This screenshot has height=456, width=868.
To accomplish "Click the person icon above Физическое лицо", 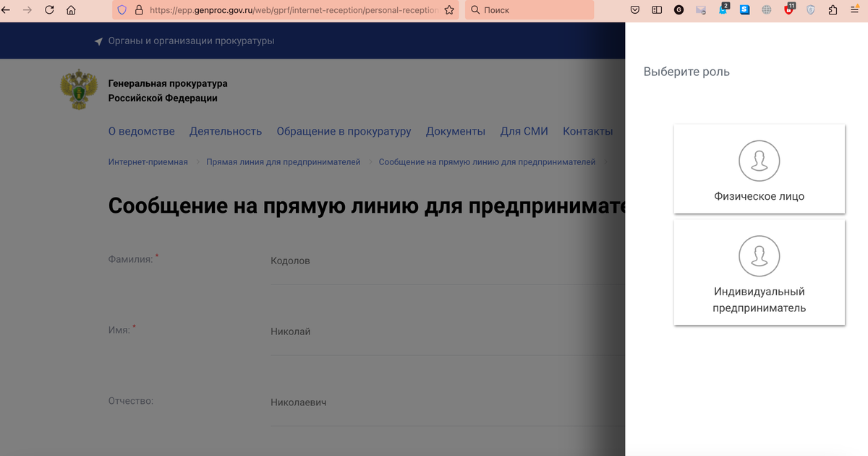I will click(759, 161).
